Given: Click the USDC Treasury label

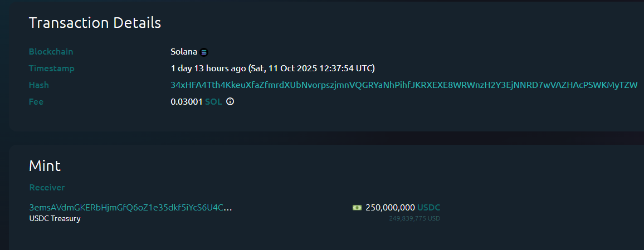Looking at the screenshot, I should (x=55, y=219).
